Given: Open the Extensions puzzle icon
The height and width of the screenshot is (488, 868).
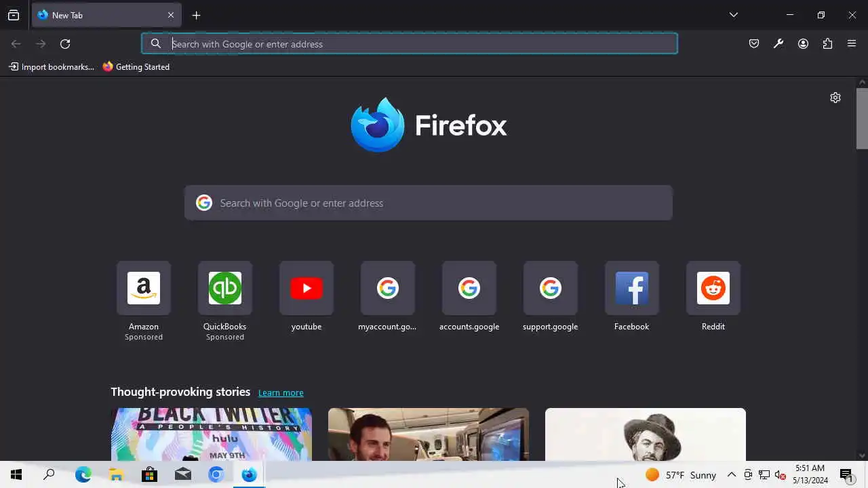Looking at the screenshot, I should (827, 44).
